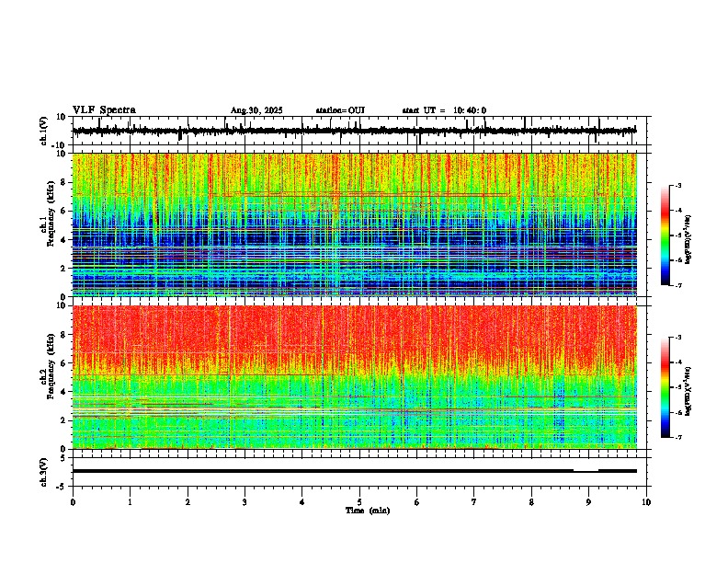The image size is (728, 563).
Task: Click the "-10" tick on ch.1(V) axis
Action: point(60,145)
